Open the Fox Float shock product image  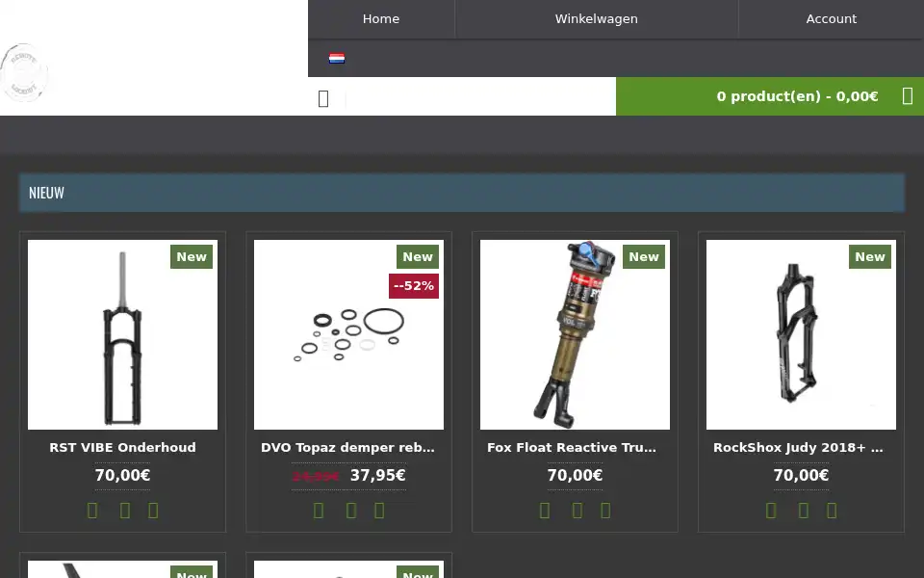point(576,334)
